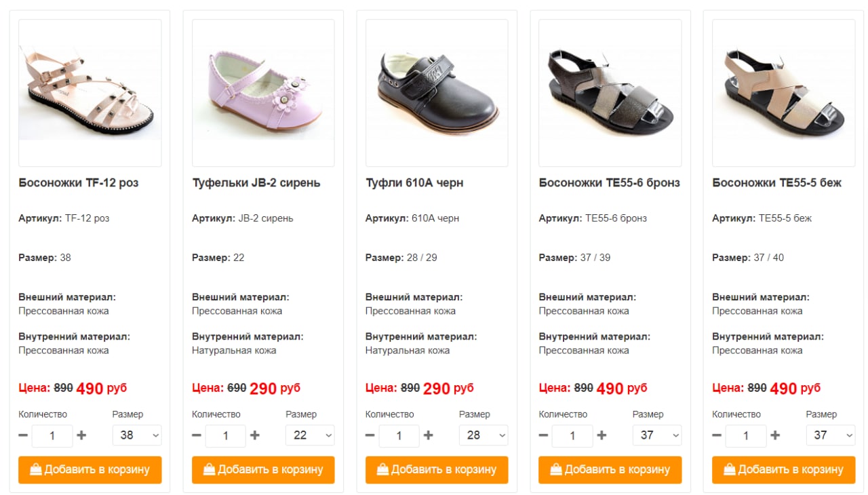The width and height of the screenshot is (868, 495).
Task: Click plus icon for Туфельки JB-2 сирень
Action: point(255,435)
